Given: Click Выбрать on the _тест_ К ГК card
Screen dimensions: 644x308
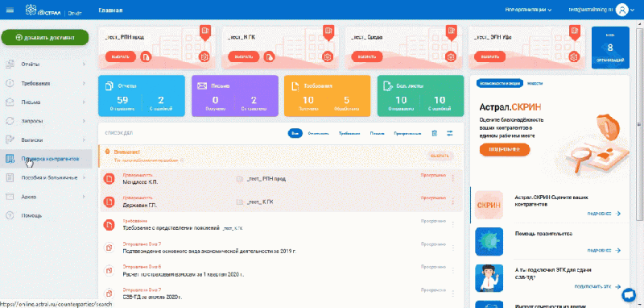Looking at the screenshot, I should tap(244, 56).
